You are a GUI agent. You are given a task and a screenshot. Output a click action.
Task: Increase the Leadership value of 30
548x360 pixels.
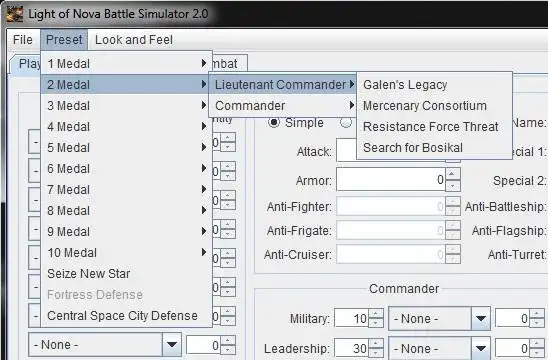coord(376,344)
